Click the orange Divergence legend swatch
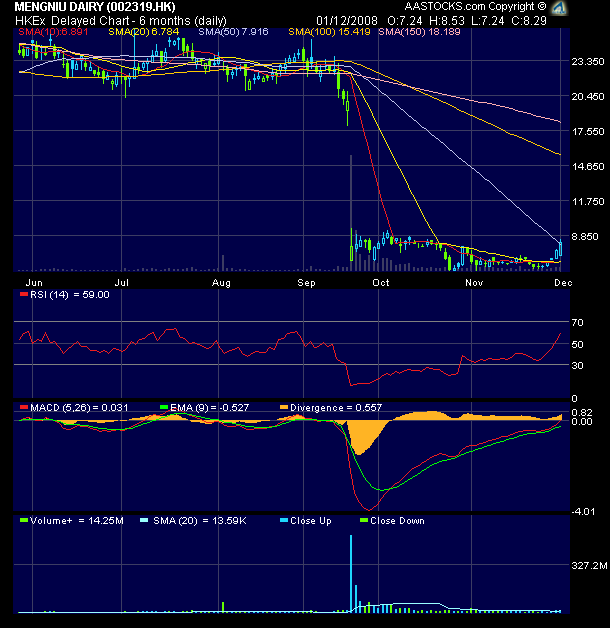 (283, 407)
